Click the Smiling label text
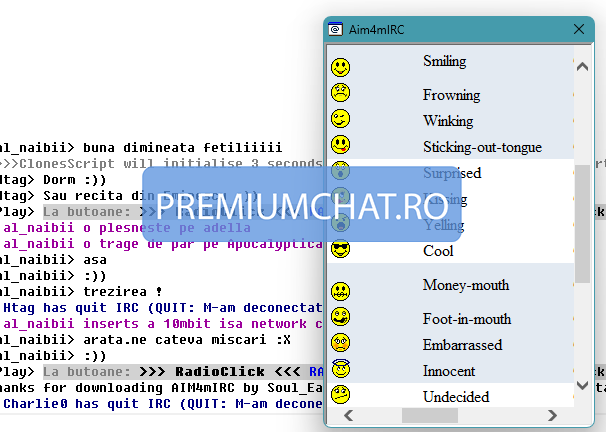The image size is (606, 432). [x=444, y=61]
